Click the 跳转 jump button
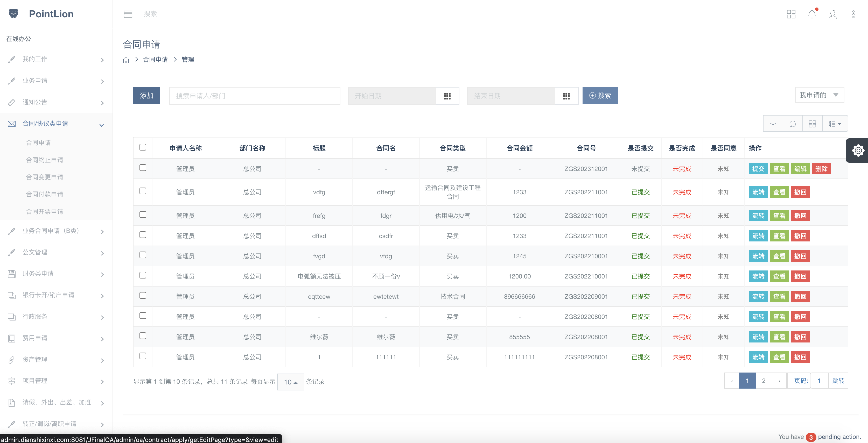 click(838, 381)
